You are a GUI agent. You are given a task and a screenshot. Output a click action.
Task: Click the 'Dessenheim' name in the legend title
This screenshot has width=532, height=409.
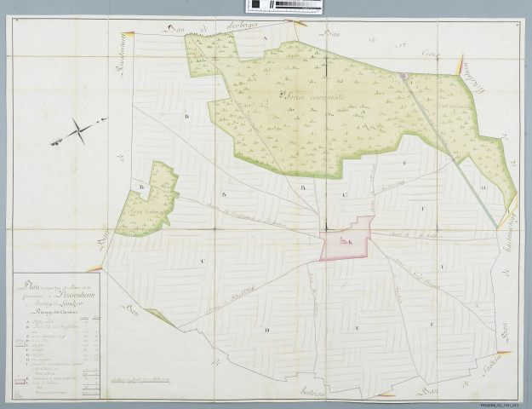[x=70, y=291]
